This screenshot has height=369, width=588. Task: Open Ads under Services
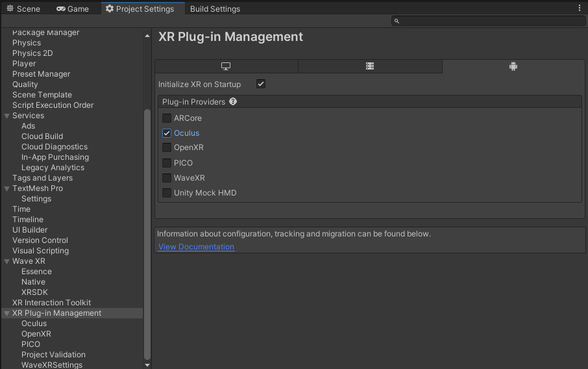click(28, 126)
